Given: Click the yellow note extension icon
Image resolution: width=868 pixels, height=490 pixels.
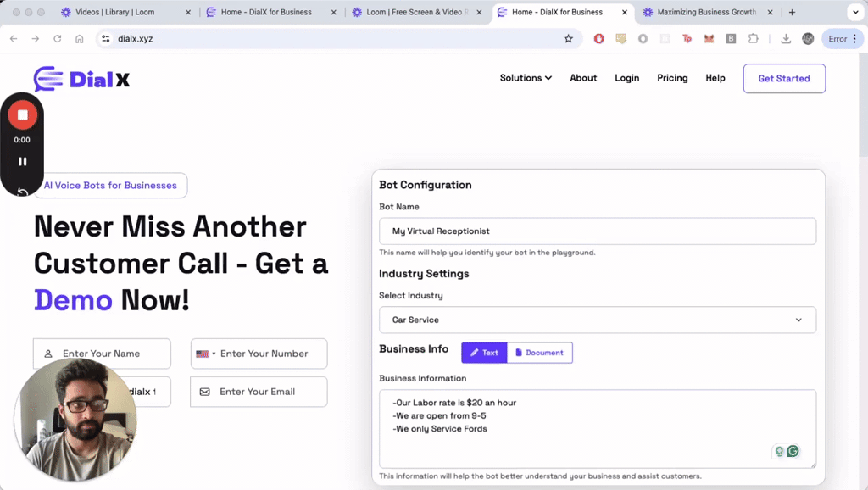Looking at the screenshot, I should pyautogui.click(x=620, y=39).
